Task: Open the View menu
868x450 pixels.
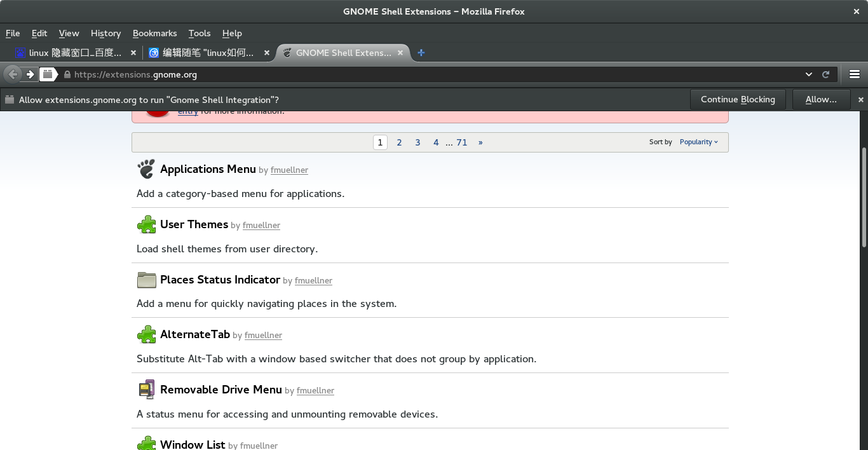Action: 69,33
